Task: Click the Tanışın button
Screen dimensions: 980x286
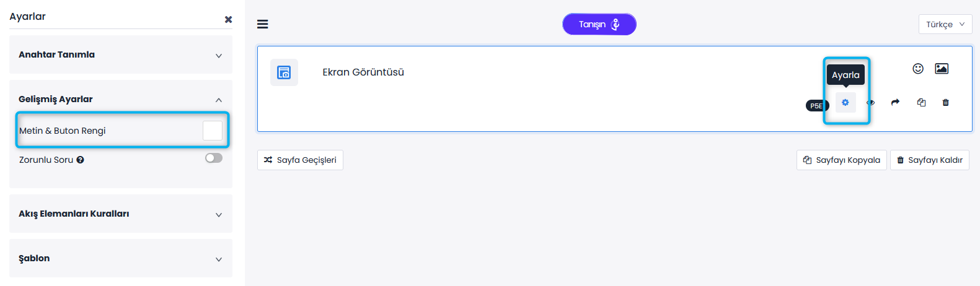Action: (x=599, y=24)
